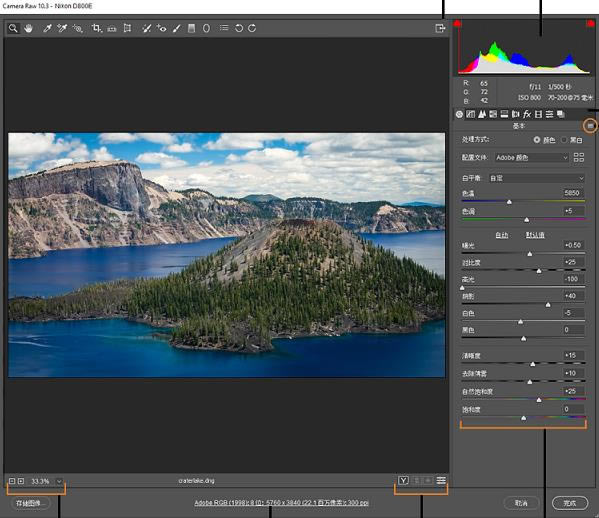Select the Targeted Adjustment tool
This screenshot has width=599, height=518.
(x=78, y=28)
